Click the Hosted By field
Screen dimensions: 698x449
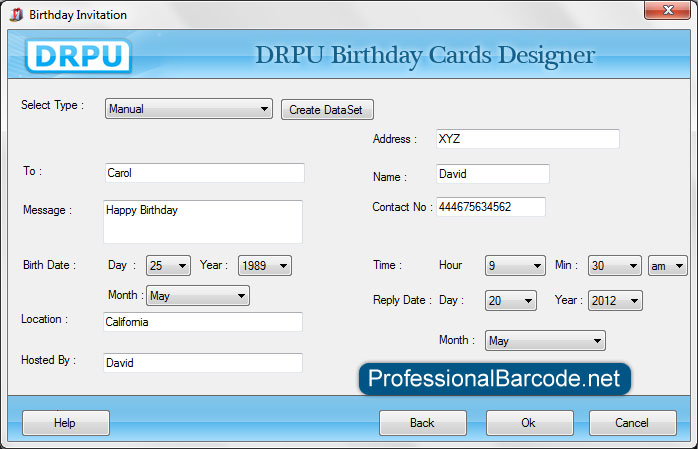coord(203,363)
